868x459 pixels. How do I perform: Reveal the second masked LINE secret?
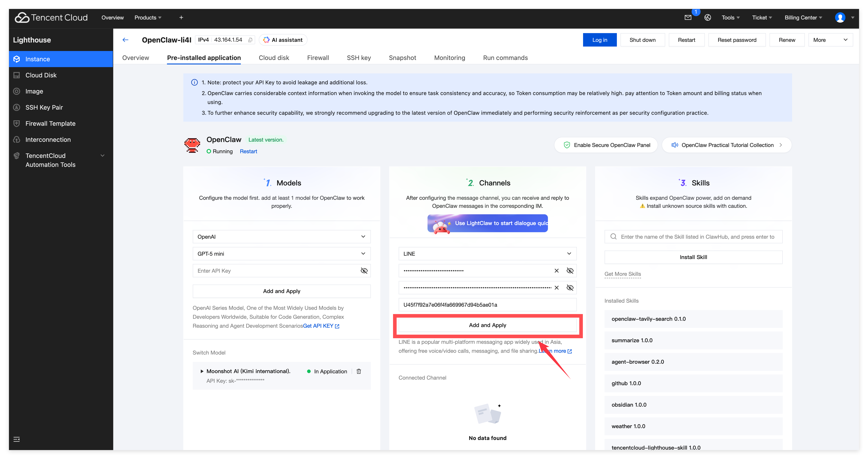click(x=570, y=288)
